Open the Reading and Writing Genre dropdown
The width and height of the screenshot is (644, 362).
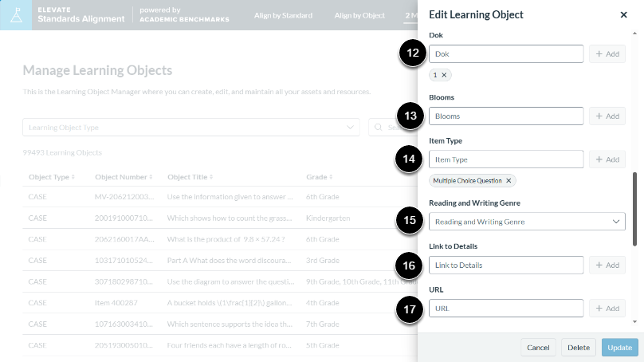click(x=527, y=222)
